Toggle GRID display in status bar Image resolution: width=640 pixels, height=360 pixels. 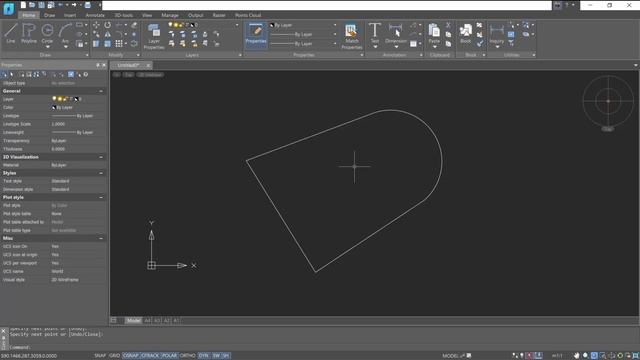(114, 356)
